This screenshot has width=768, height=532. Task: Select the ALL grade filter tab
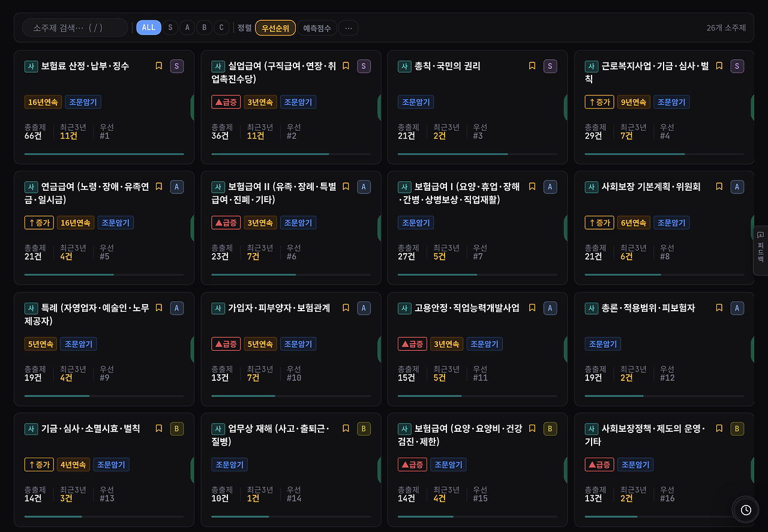tap(149, 28)
